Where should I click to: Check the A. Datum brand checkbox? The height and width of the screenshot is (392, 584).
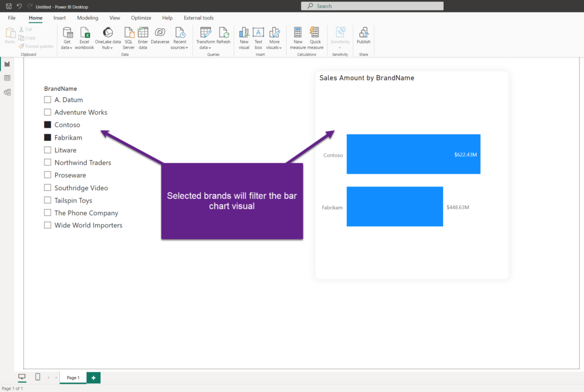tap(47, 100)
